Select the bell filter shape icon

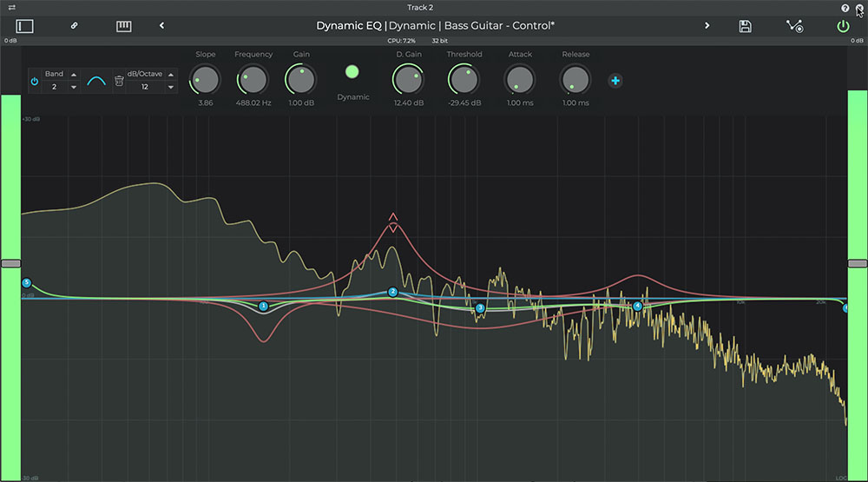click(96, 81)
